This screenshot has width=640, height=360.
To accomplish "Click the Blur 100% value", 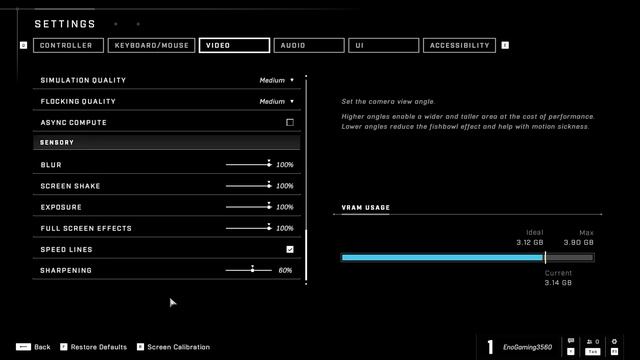I will tap(285, 165).
